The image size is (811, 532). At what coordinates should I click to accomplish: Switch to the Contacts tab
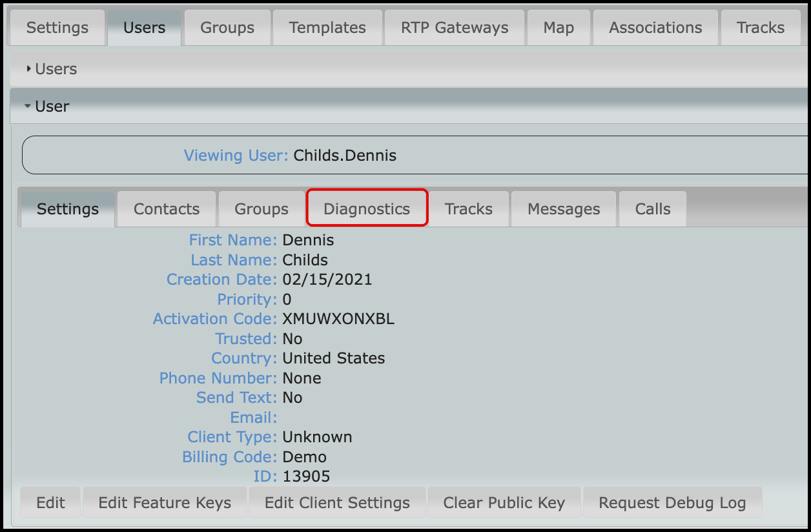pos(166,208)
